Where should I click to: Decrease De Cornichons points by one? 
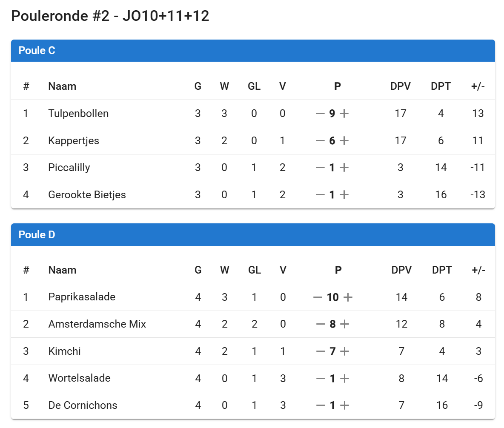[320, 405]
